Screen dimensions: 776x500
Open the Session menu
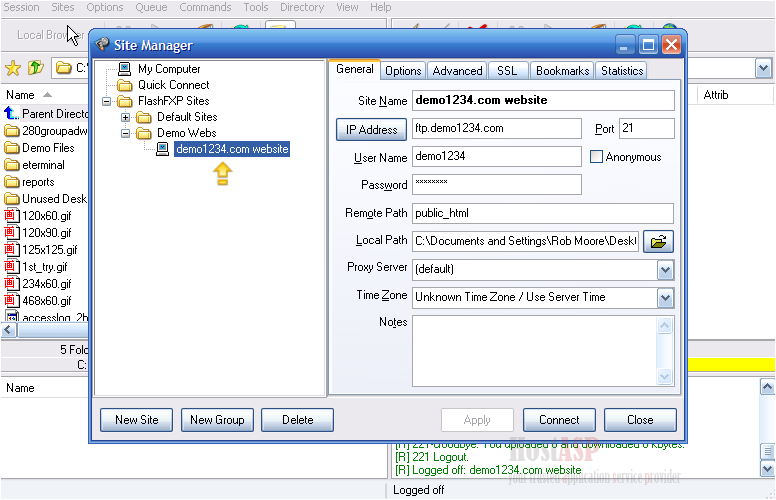21,7
